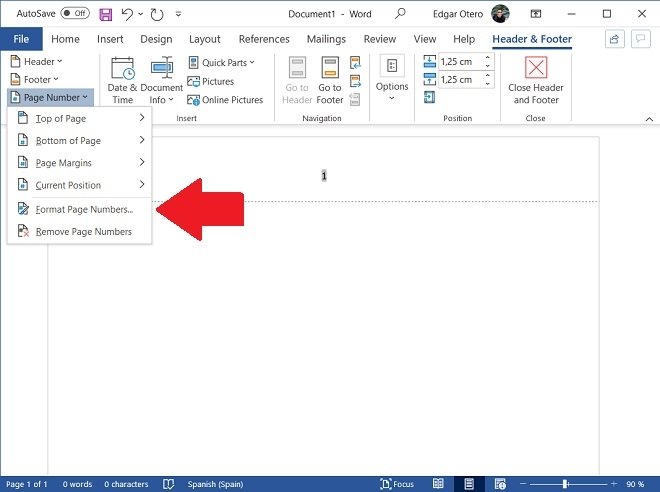Save the document with the floppy icon
The width and height of the screenshot is (660, 492).
[106, 14]
